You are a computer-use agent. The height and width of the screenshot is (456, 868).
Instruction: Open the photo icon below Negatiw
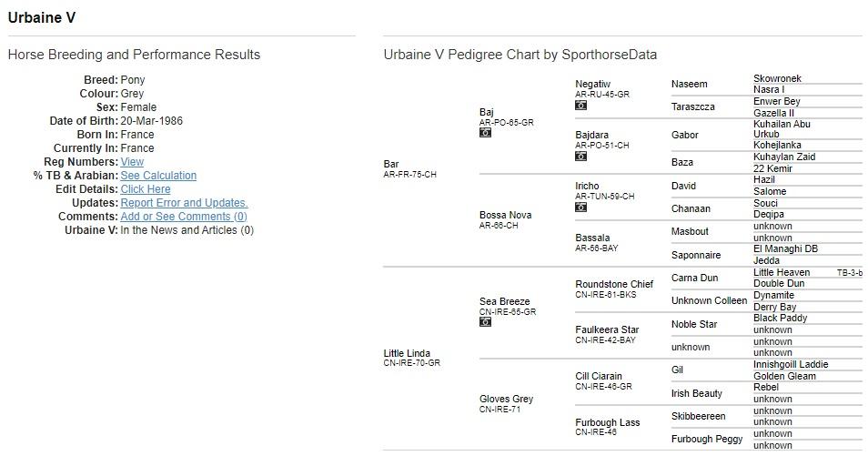tap(580, 105)
